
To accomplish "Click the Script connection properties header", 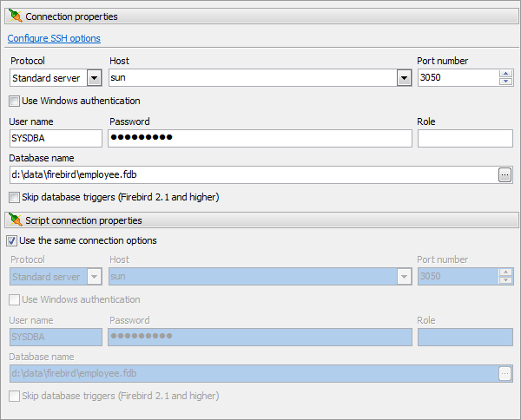I will pos(261,220).
